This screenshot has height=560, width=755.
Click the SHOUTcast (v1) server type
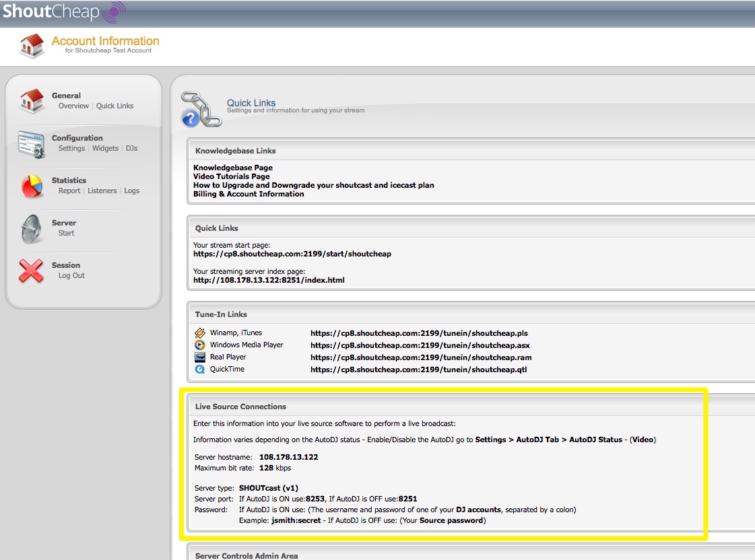tap(269, 488)
